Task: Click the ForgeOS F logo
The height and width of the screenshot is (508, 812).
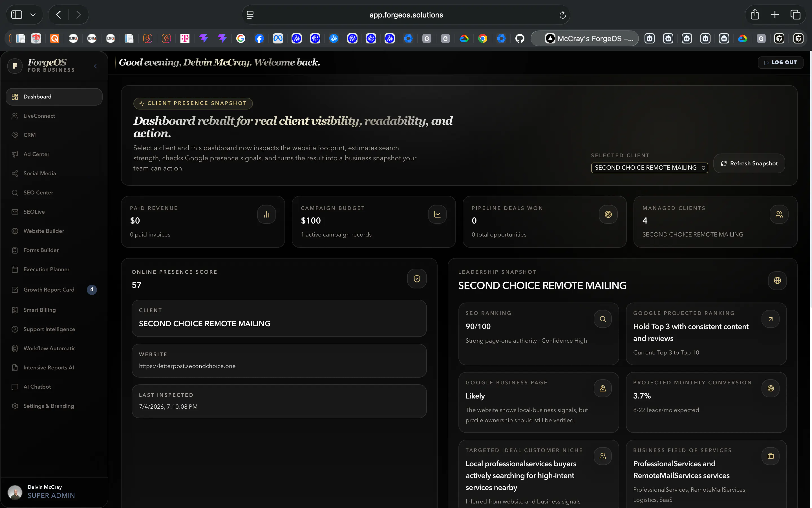Action: click(x=15, y=66)
